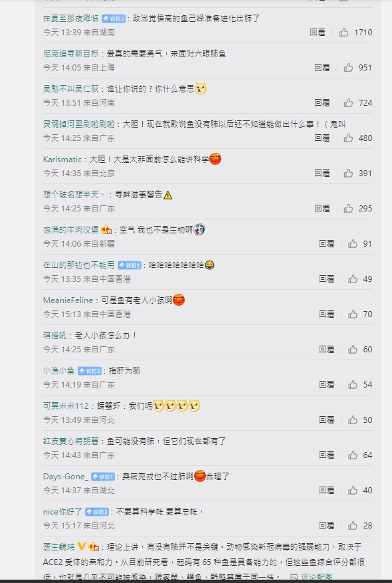The image size is (392, 583).
Task: Open profile of 可栗米米112
Action: pos(66,406)
